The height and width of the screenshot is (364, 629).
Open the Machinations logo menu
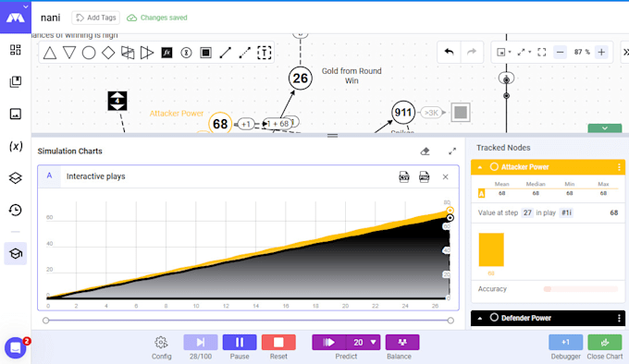15,18
